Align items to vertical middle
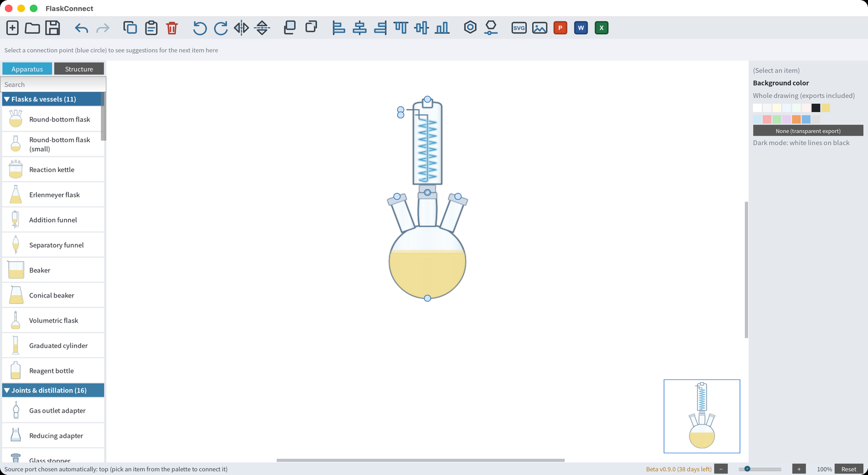Image resolution: width=868 pixels, height=475 pixels. point(422,28)
